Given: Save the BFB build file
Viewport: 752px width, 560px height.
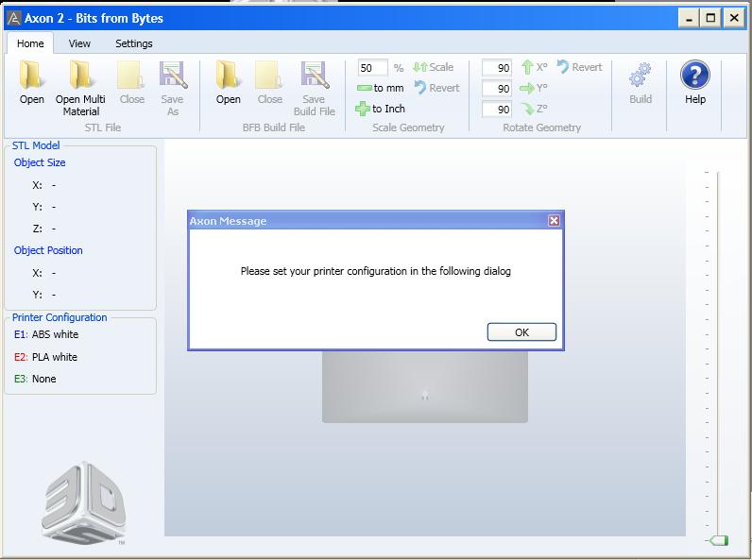Looking at the screenshot, I should pyautogui.click(x=315, y=88).
